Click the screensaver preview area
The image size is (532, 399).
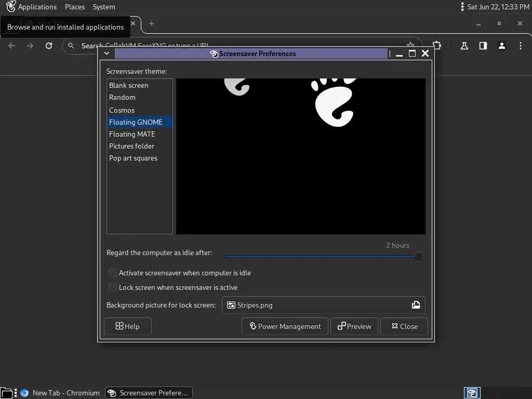301,156
